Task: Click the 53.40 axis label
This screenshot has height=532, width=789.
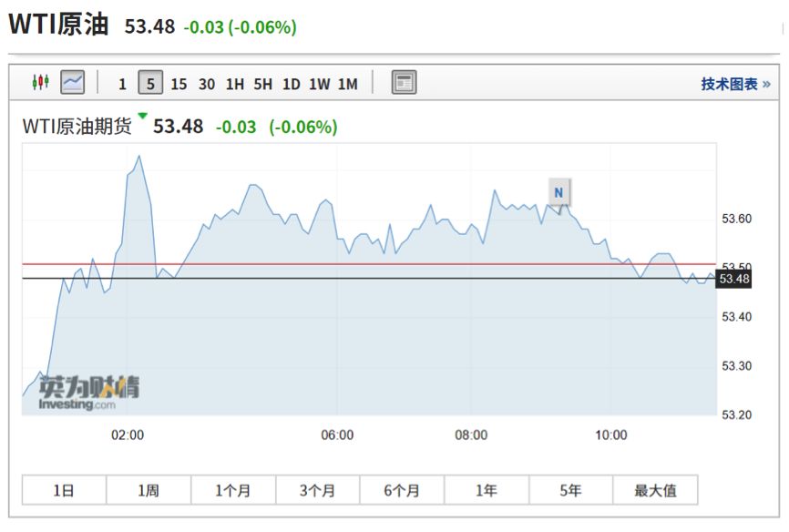Action: pyautogui.click(x=736, y=317)
